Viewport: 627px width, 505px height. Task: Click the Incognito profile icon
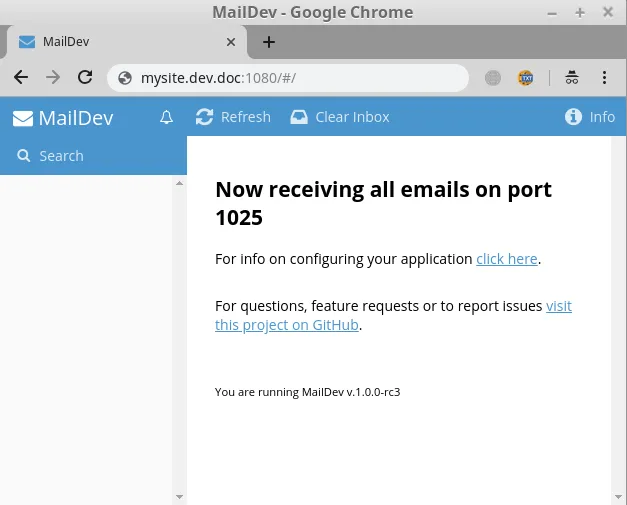572,77
